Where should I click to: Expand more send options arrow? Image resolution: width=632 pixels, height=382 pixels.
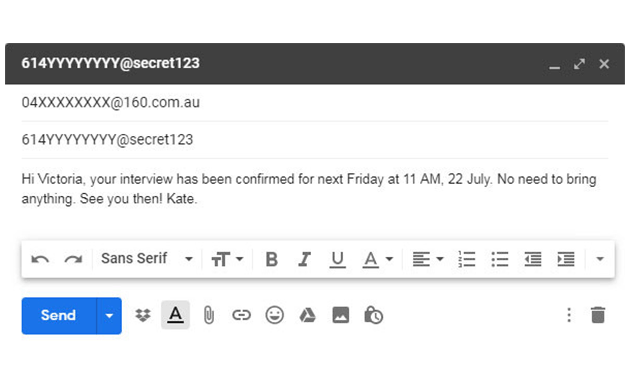(109, 316)
